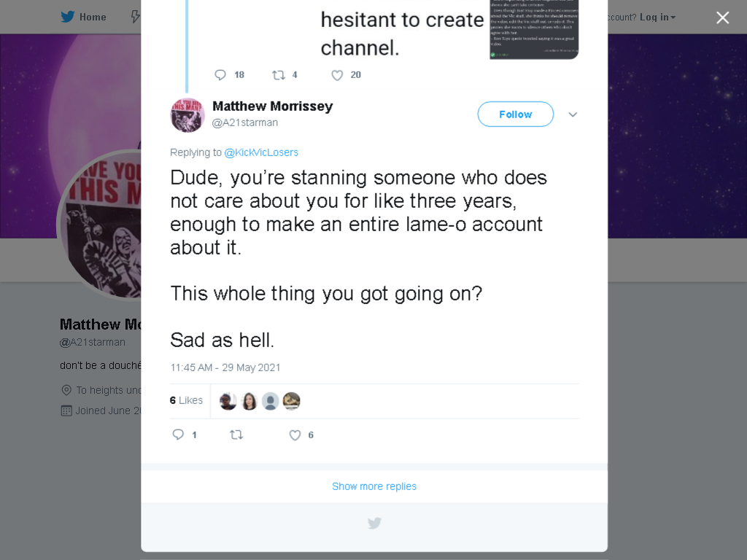The image size is (747, 560).
Task: Open the @KickVicLosers profile link
Action: pos(261,152)
